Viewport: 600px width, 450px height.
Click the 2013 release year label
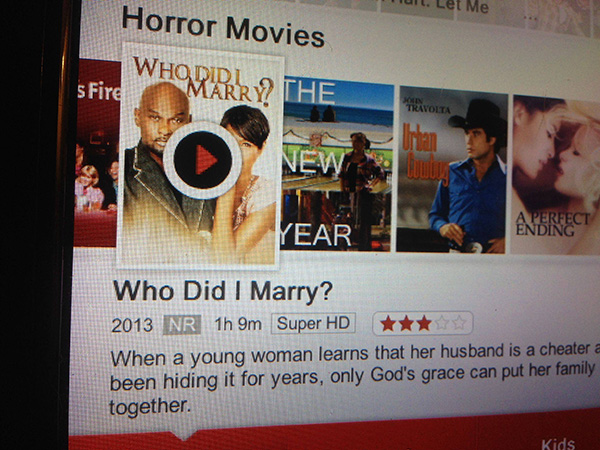pos(132,326)
